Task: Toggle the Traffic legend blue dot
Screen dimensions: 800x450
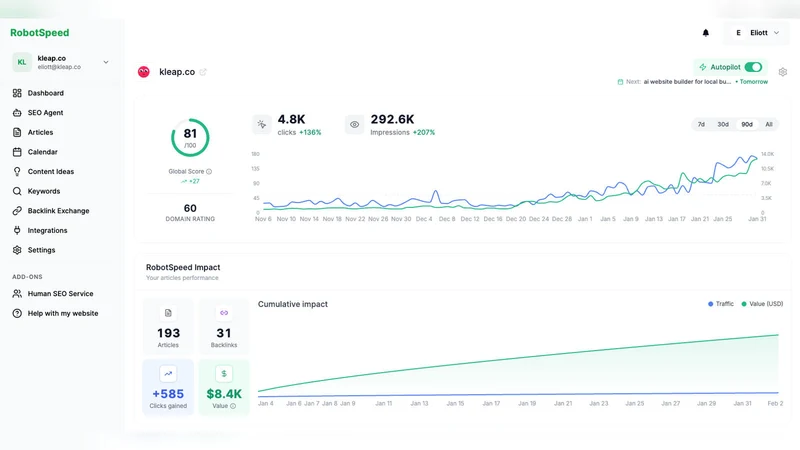Action: click(x=710, y=304)
